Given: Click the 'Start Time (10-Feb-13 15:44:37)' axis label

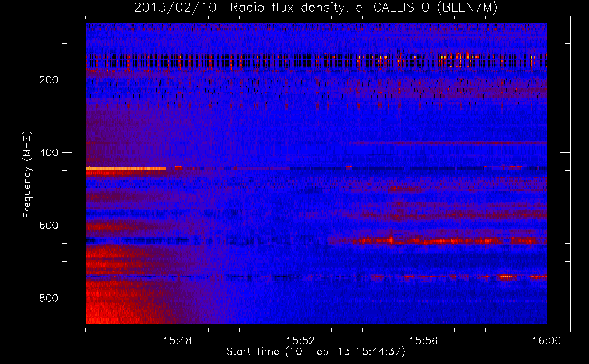Looking at the screenshot, I should (x=316, y=352).
